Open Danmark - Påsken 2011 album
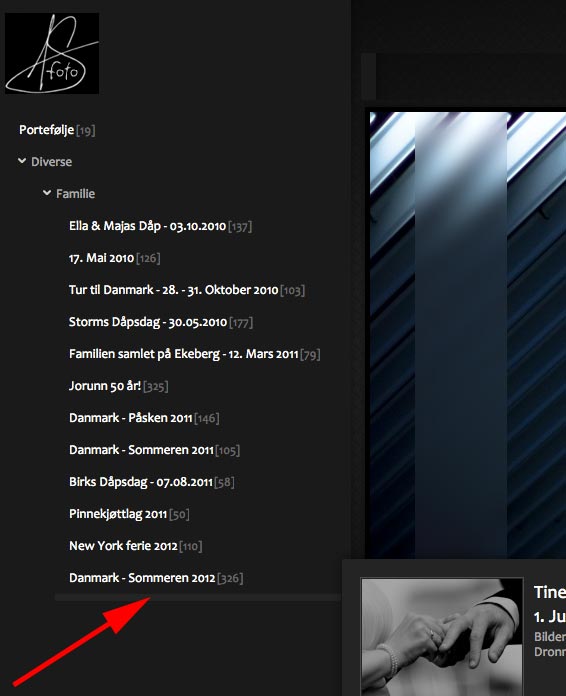This screenshot has width=566, height=696. [131, 418]
